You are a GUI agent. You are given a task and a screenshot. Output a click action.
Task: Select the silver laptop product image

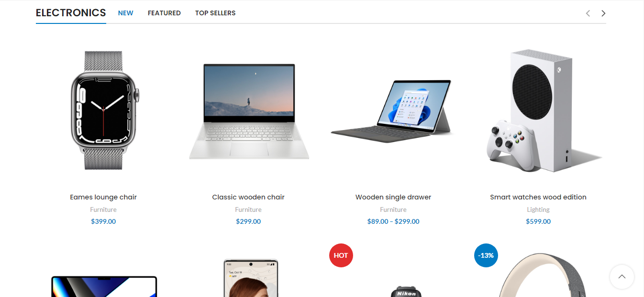(x=248, y=111)
